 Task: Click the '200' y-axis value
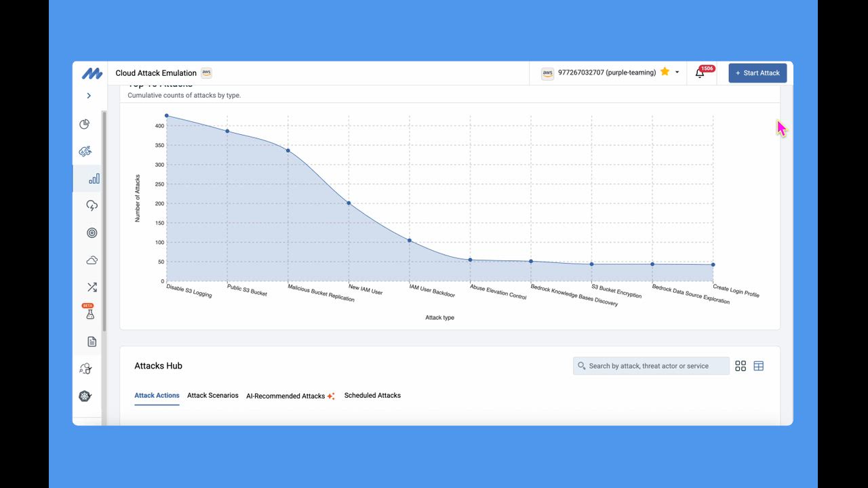point(160,203)
